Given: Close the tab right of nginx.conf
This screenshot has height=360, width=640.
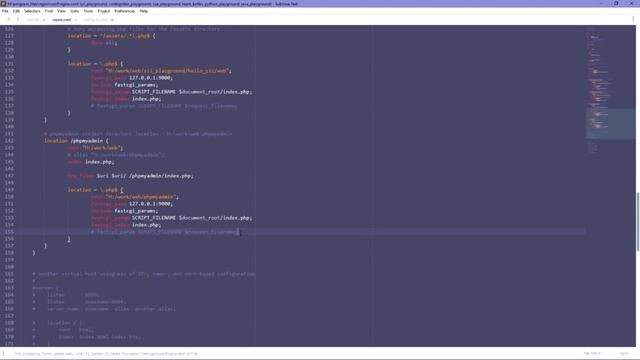Looking at the screenshot, I should (112, 20).
